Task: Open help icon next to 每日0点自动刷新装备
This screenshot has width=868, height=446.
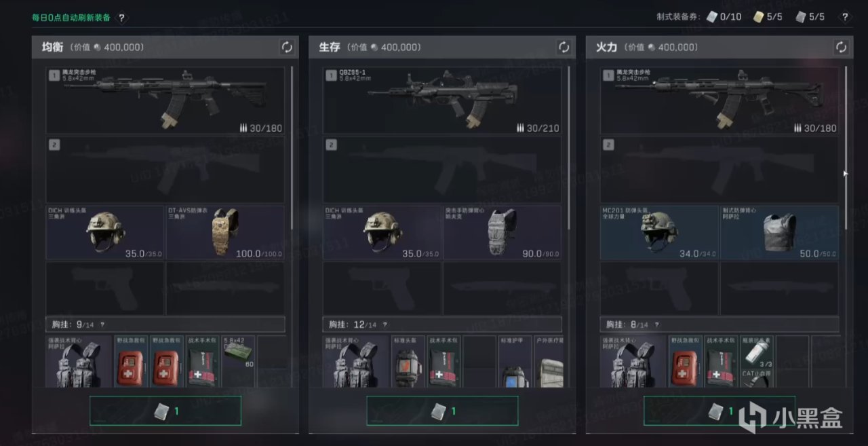Action: [x=121, y=18]
